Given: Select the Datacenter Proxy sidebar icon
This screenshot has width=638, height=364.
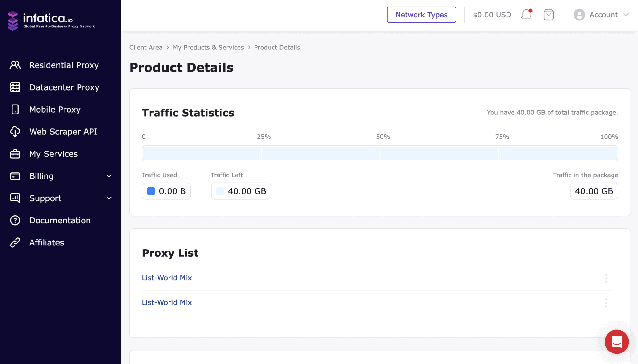Looking at the screenshot, I should click(x=15, y=87).
